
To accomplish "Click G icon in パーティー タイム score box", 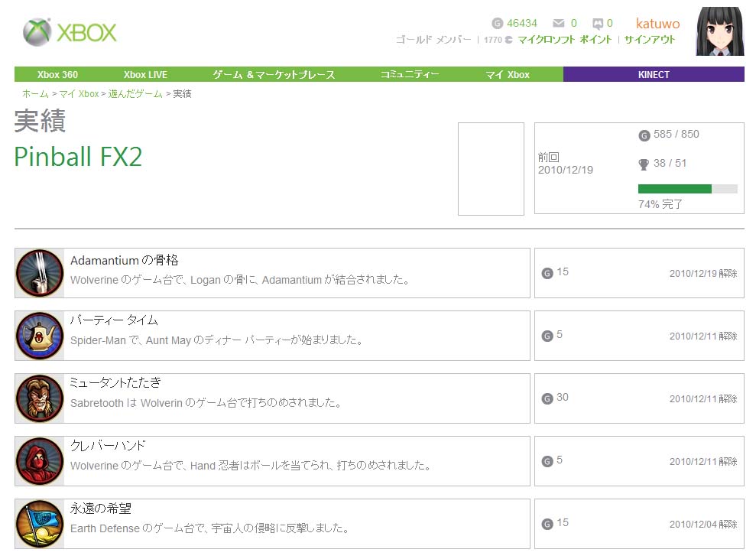I will pos(547,336).
